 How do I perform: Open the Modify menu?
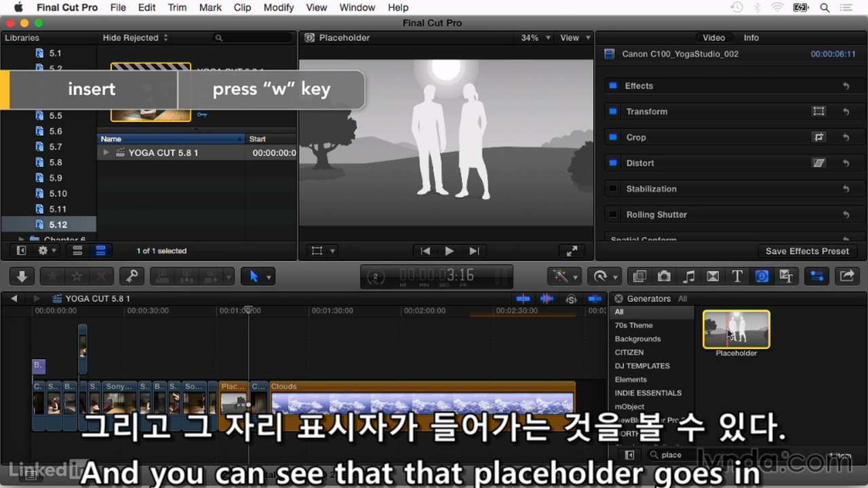click(279, 7)
